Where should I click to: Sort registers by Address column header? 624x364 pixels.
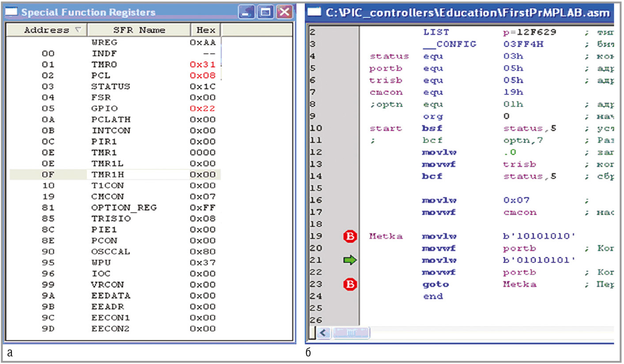[46, 30]
